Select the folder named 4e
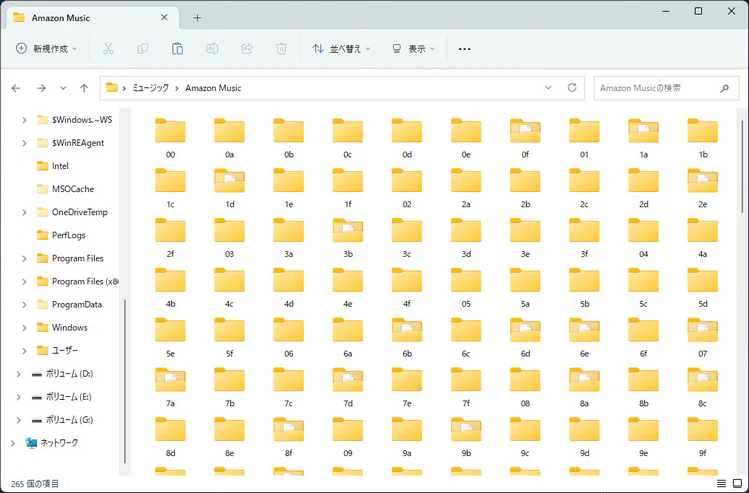The image size is (749, 493). click(348, 288)
